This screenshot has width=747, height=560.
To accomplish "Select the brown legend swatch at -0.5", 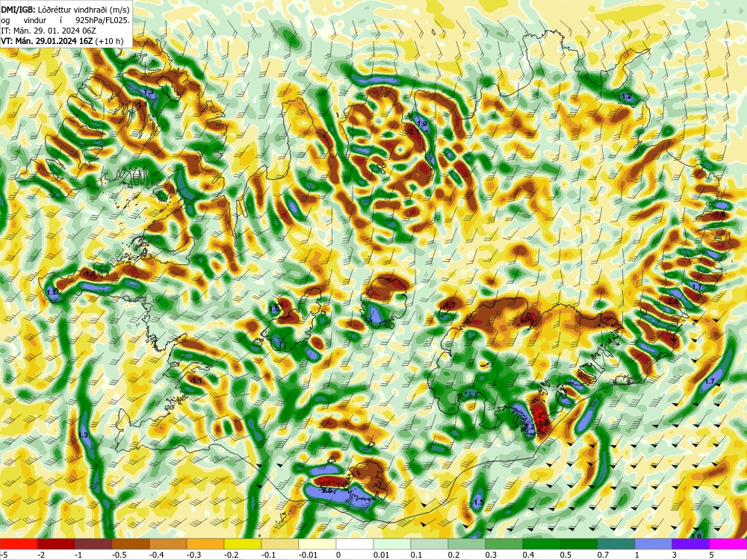I will point(131,544).
